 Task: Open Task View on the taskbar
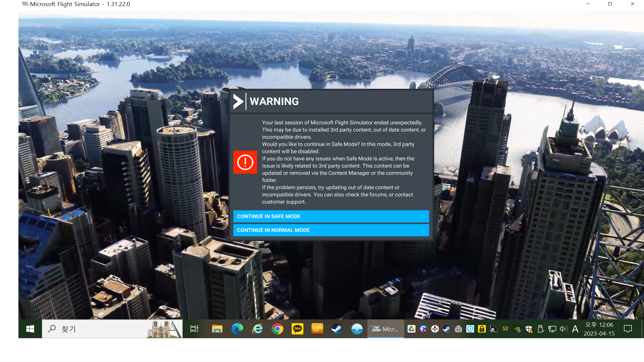tap(194, 329)
